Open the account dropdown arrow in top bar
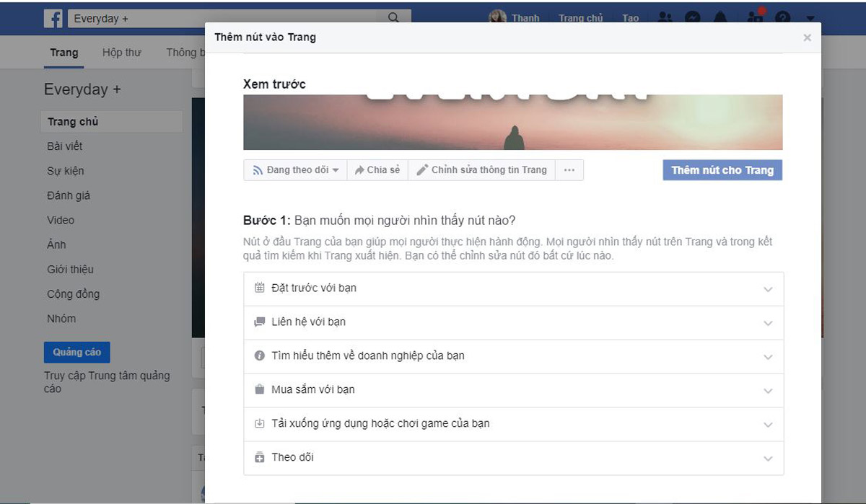 (810, 19)
